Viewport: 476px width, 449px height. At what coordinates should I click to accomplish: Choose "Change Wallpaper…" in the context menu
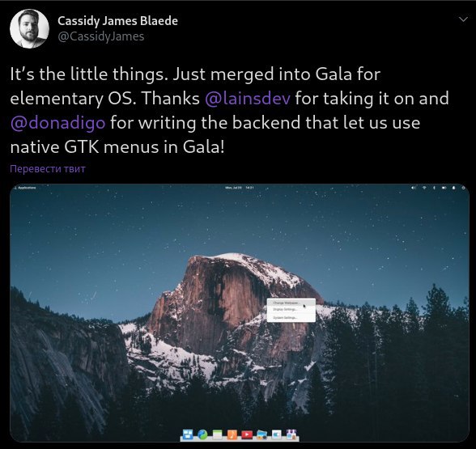[291, 303]
